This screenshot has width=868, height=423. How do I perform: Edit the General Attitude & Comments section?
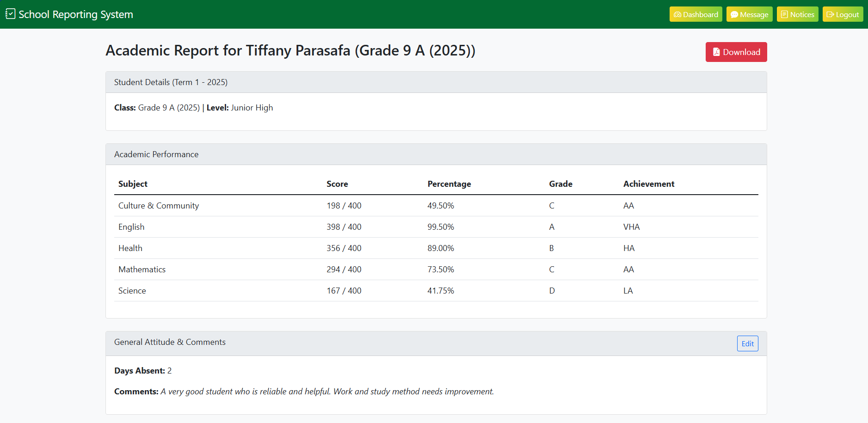[x=747, y=343]
